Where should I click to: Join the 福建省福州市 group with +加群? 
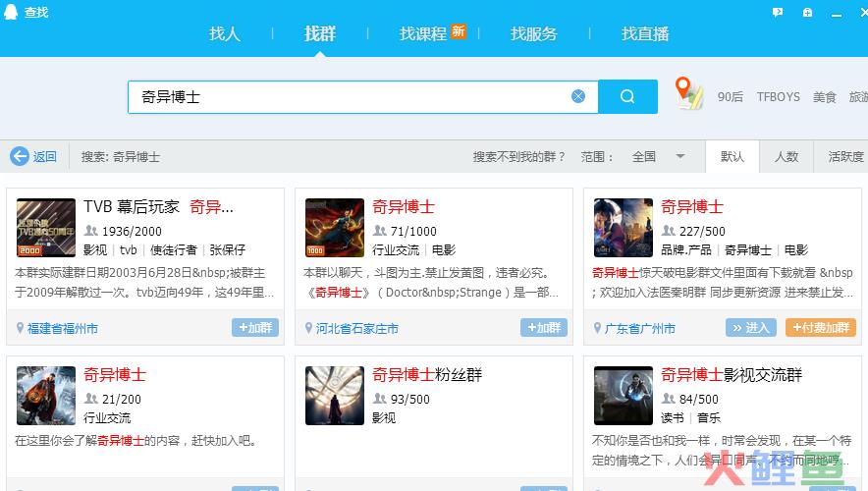[x=255, y=328]
